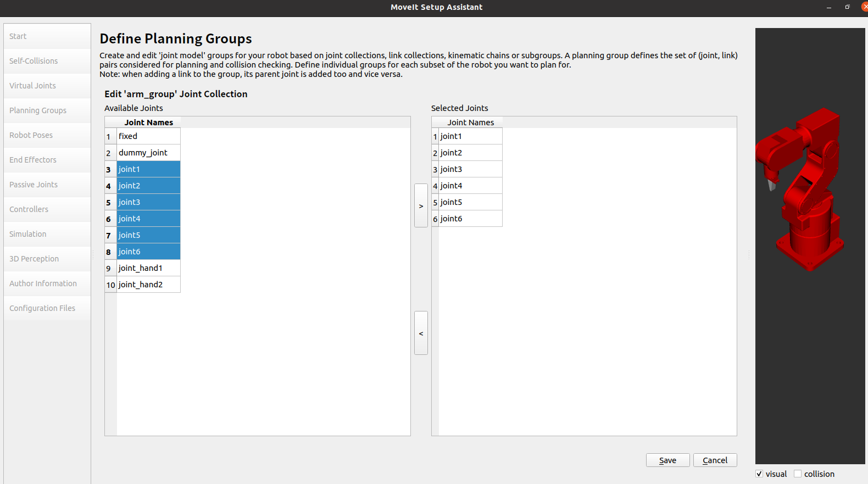Select joint_hand1 in Available Joints list
Image resolution: width=868 pixels, height=484 pixels.
point(141,268)
